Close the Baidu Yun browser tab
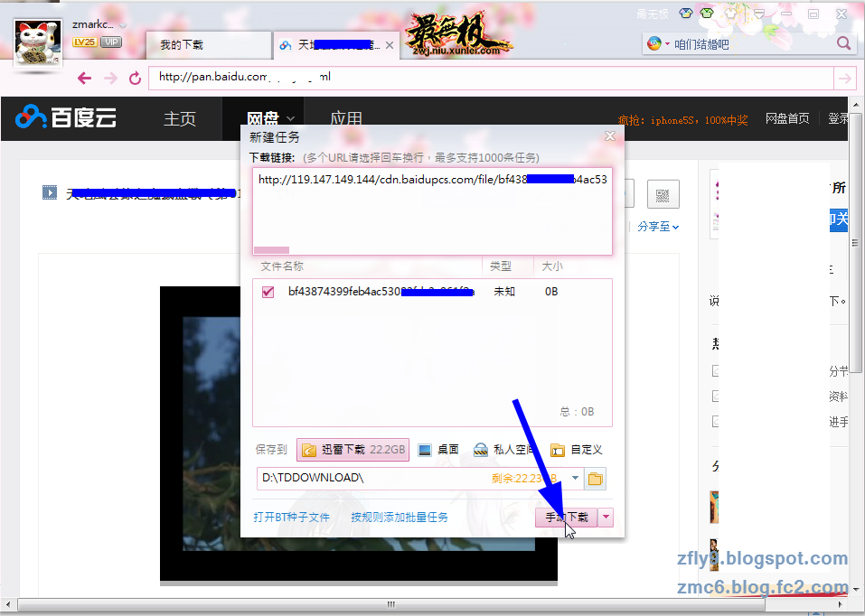Viewport: 865px width, 616px height. [x=390, y=45]
